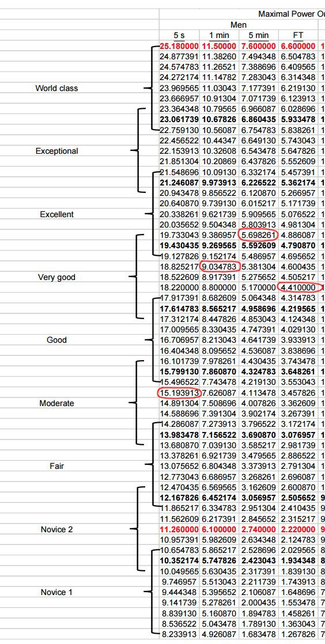Select cell 6.437826
Image resolution: width=325 pixels, height=644 pixels.
(x=258, y=161)
